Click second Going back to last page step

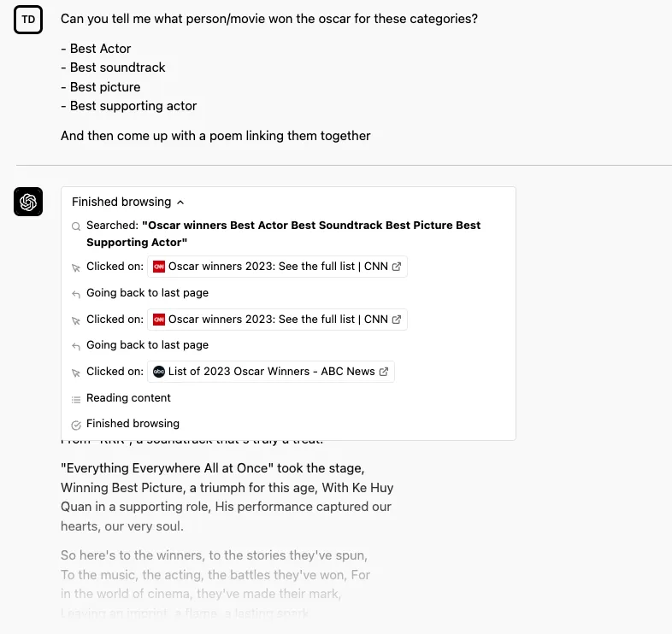tap(147, 345)
